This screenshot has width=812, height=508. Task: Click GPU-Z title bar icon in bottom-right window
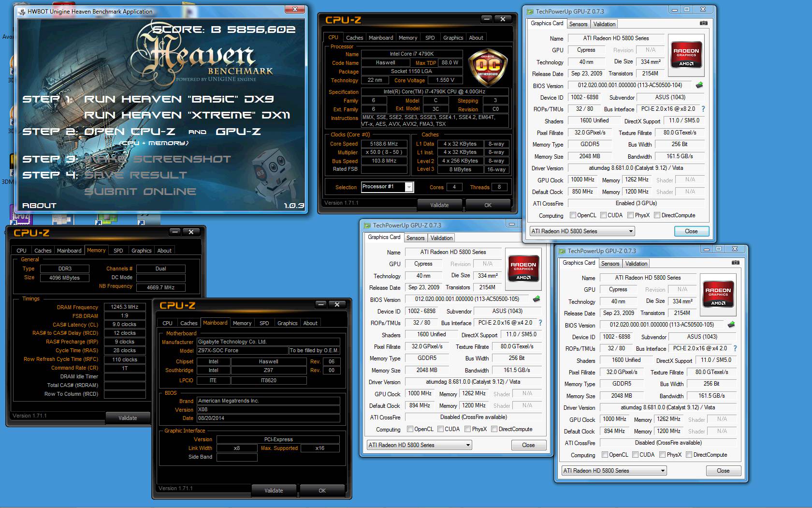coord(562,251)
